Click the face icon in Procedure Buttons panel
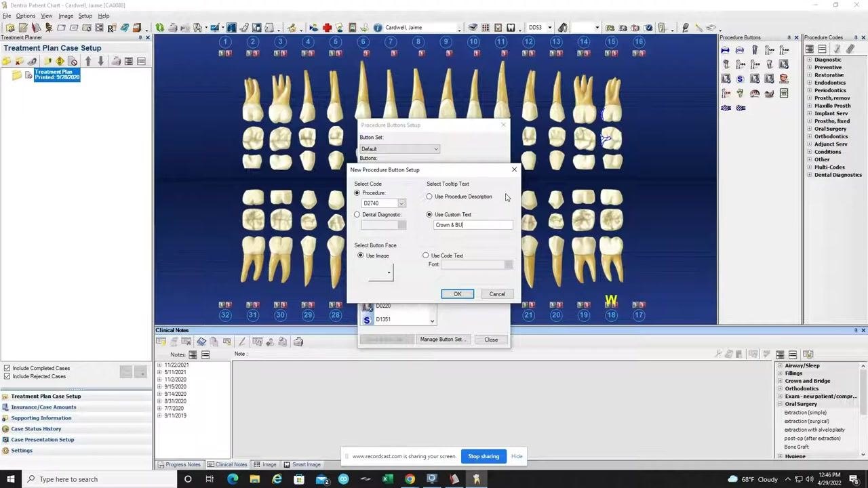Screen dimensions: 868x488 [x=783, y=79]
